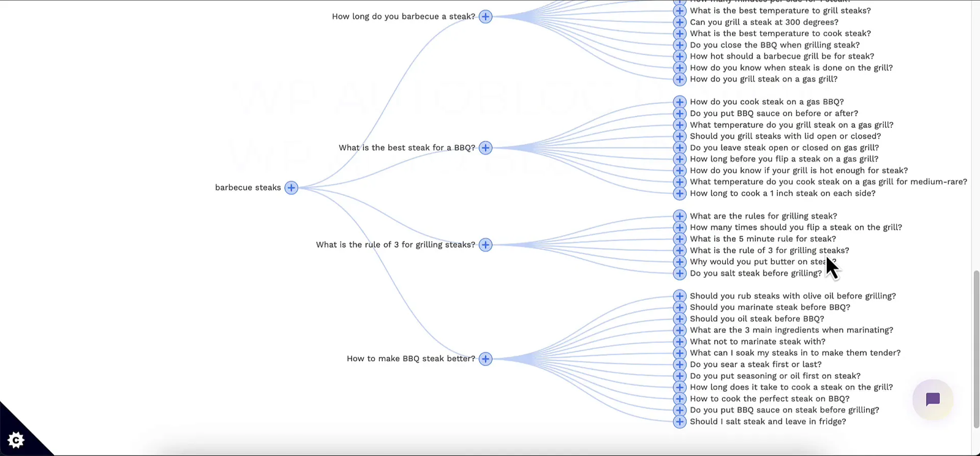Click plus beside 'Should you grill steaks with lid open or closed?'
The image size is (980, 456).
pos(679,136)
